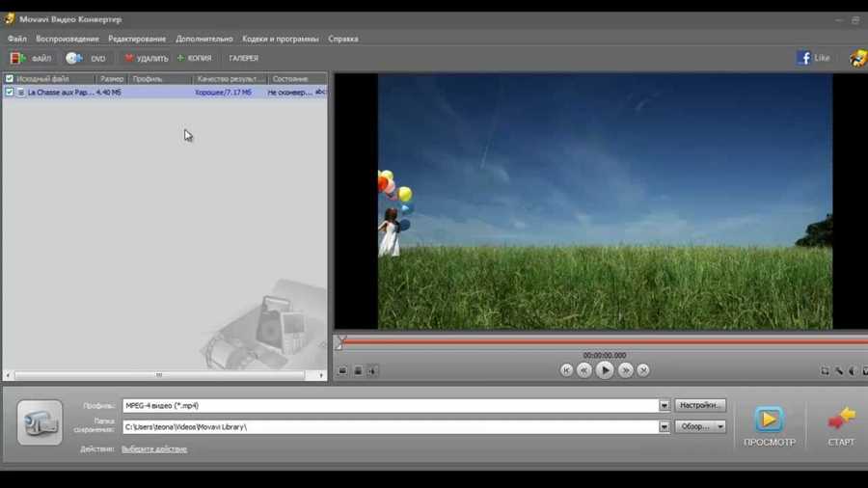Uncheck the La Chasse aux Pap... file checkbox
868x488 pixels.
tap(10, 93)
